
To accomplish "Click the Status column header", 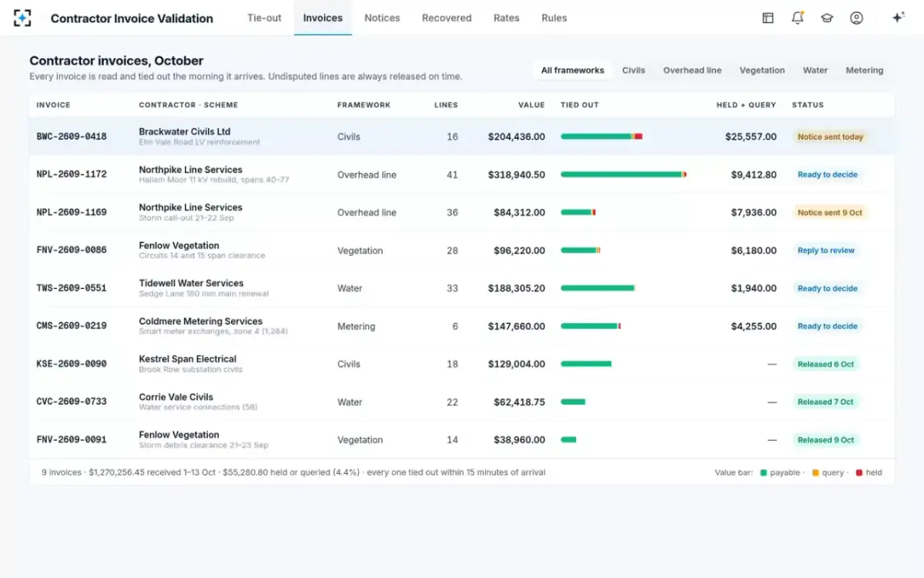I will 808,105.
